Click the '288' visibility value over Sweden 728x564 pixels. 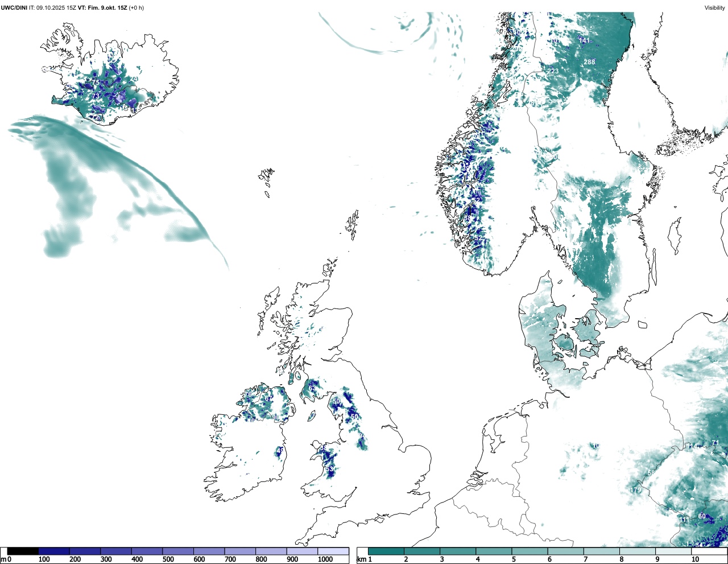tap(589, 62)
